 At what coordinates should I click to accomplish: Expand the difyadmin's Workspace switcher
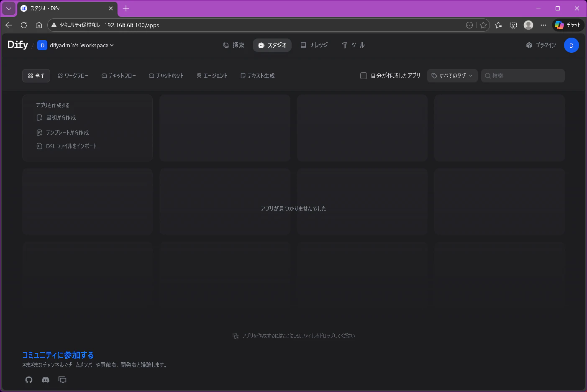point(76,45)
